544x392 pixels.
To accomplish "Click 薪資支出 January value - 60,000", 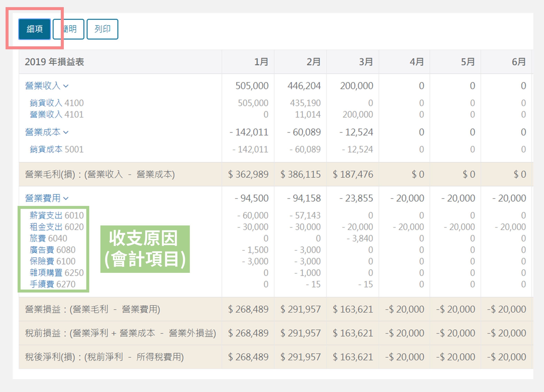I will (x=253, y=215).
